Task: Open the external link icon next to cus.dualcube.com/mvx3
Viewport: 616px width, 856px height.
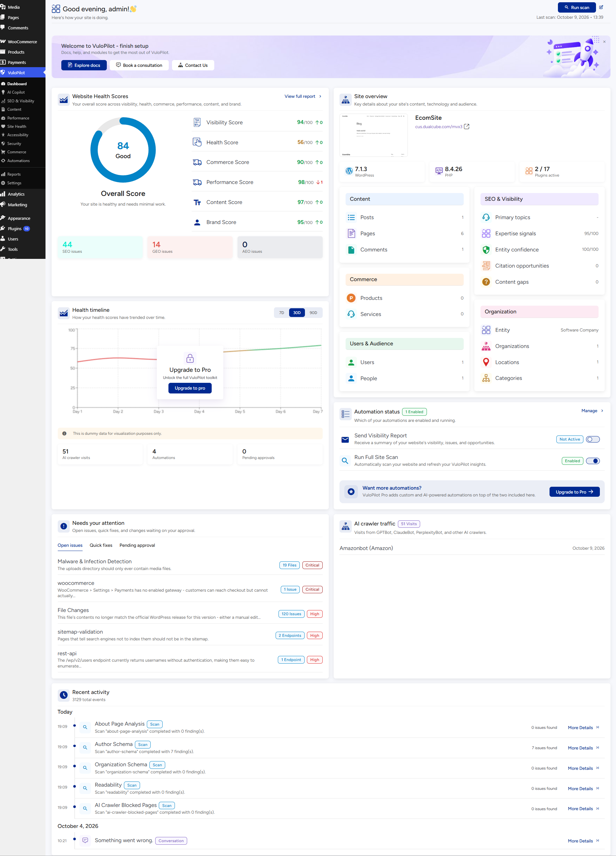Action: coord(467,127)
